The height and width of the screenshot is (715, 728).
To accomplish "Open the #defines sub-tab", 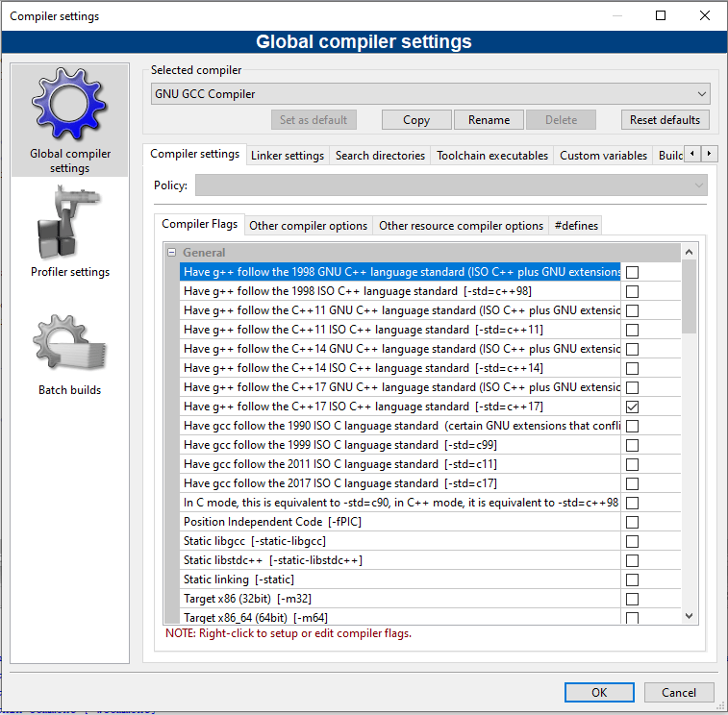I will tap(576, 226).
